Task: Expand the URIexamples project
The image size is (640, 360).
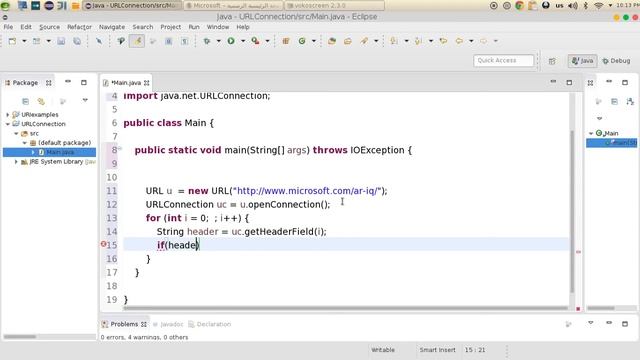Action: [8, 115]
